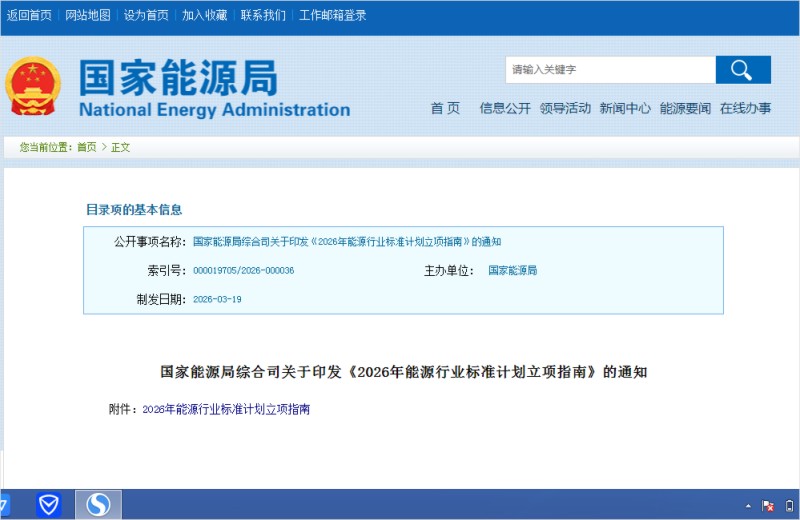The image size is (800, 520).
Task: Open 领导活动 navigation menu
Action: tap(565, 108)
